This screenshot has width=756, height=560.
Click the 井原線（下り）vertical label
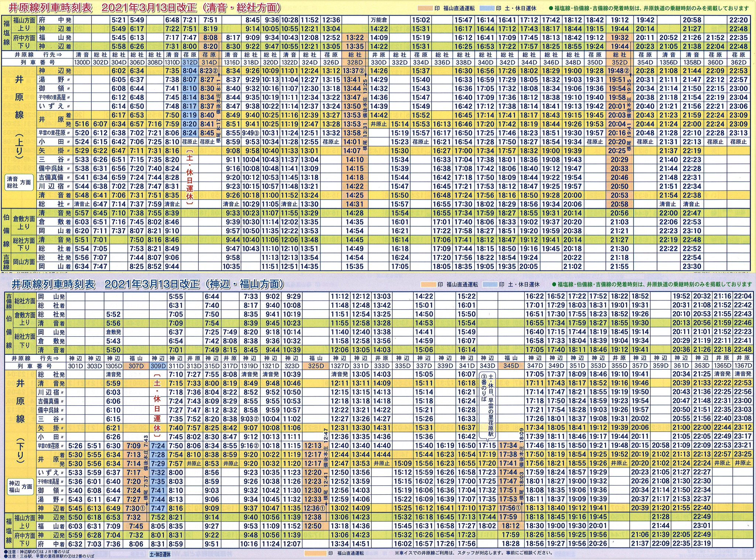pos(20,421)
